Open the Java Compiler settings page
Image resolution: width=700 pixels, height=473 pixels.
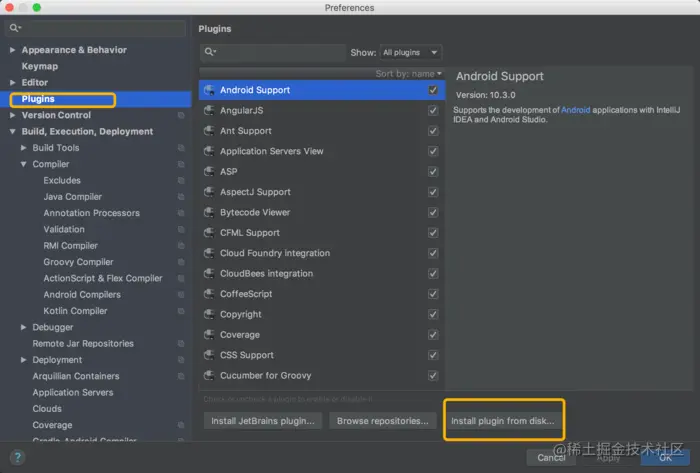pyautogui.click(x=72, y=197)
